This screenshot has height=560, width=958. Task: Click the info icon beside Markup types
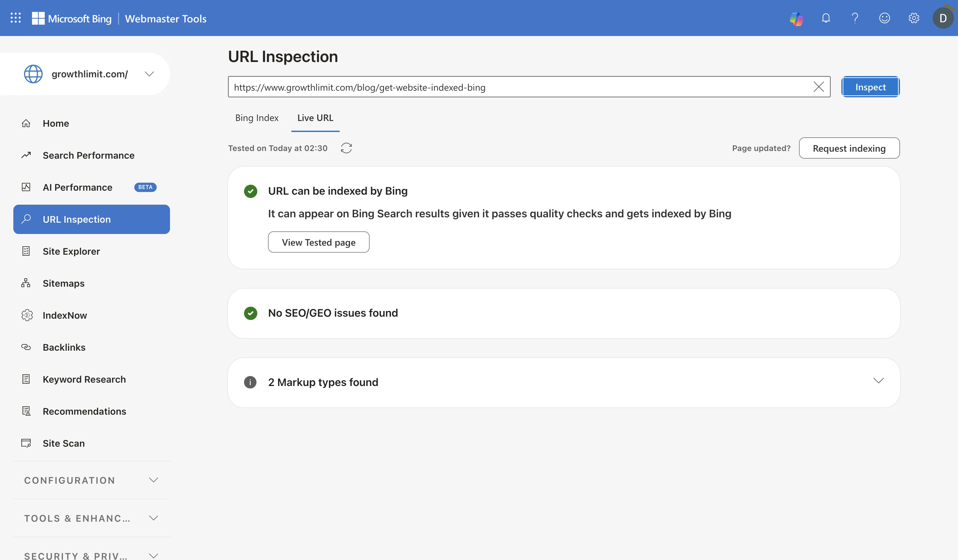pos(250,382)
